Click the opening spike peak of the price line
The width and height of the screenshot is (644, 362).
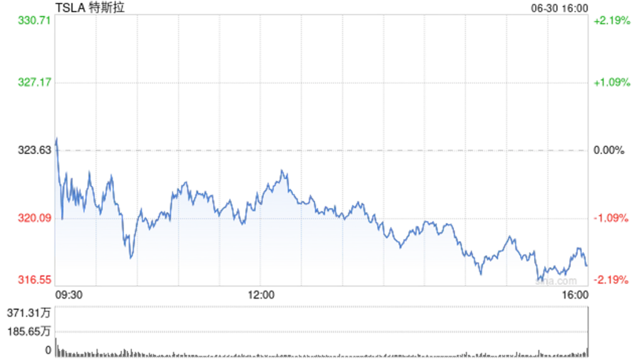click(x=58, y=137)
